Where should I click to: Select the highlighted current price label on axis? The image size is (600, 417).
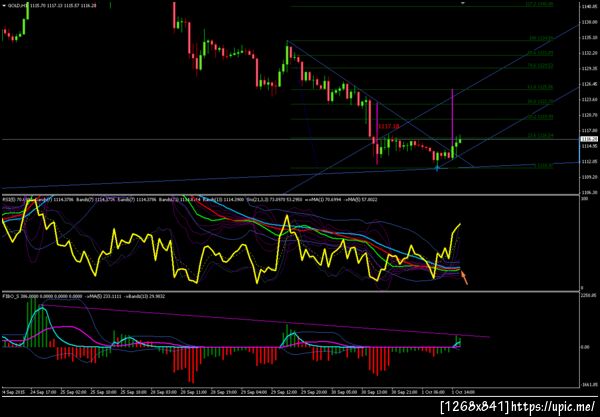(x=589, y=139)
